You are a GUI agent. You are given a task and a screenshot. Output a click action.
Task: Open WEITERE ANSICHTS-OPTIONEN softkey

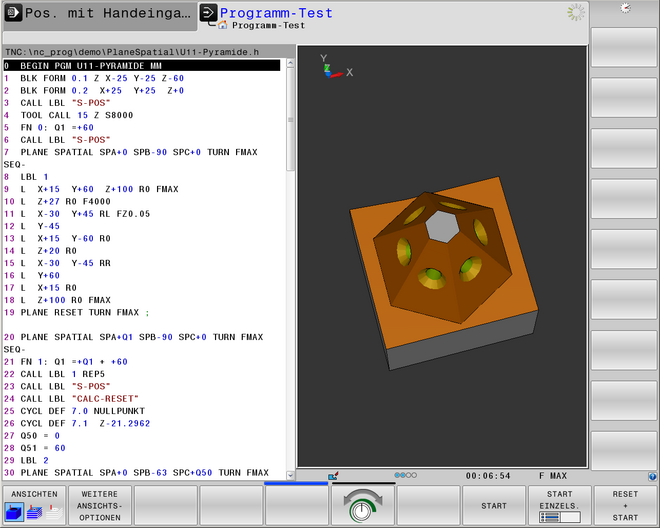[x=100, y=506]
